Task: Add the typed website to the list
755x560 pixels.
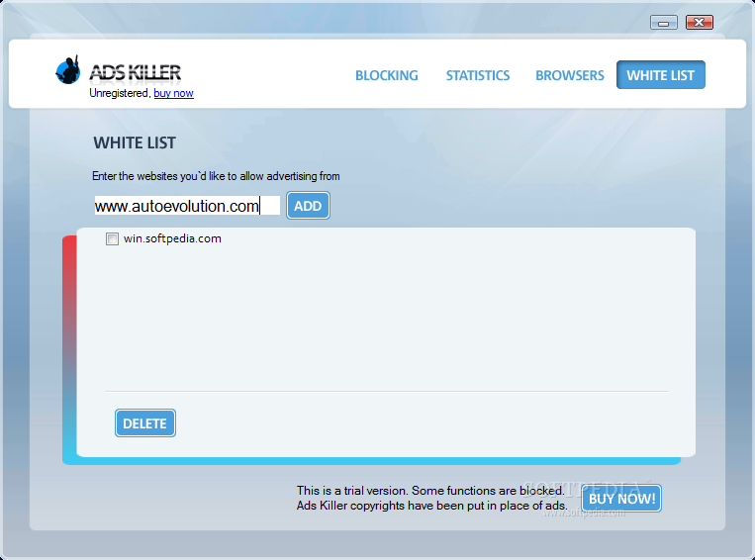Action: [308, 206]
